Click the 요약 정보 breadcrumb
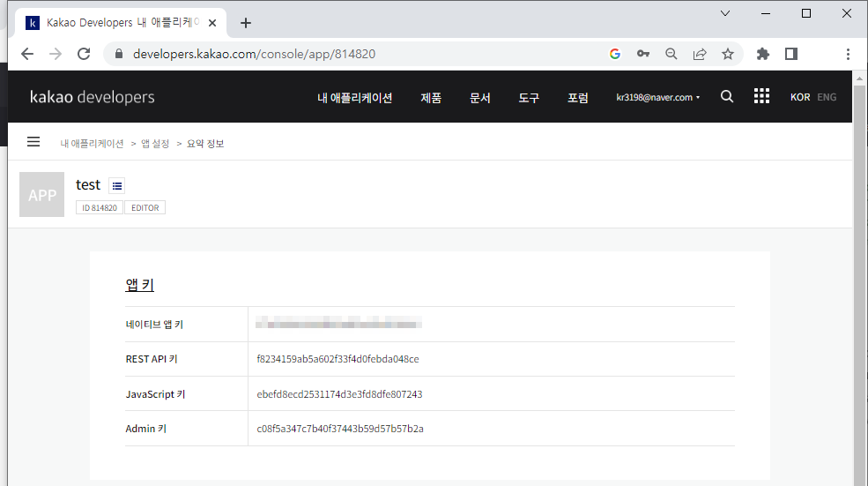Image resolution: width=868 pixels, height=486 pixels. click(x=205, y=144)
